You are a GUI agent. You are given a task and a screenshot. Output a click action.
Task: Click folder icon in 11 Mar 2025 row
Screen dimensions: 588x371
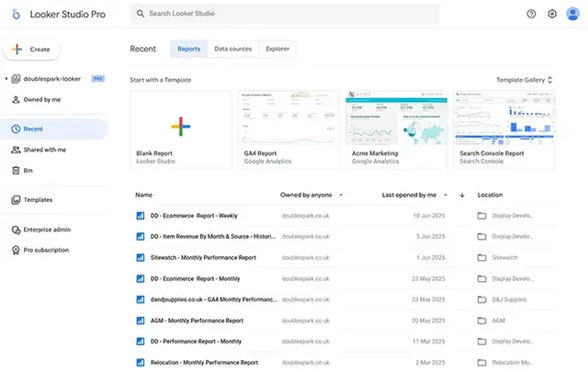click(481, 342)
